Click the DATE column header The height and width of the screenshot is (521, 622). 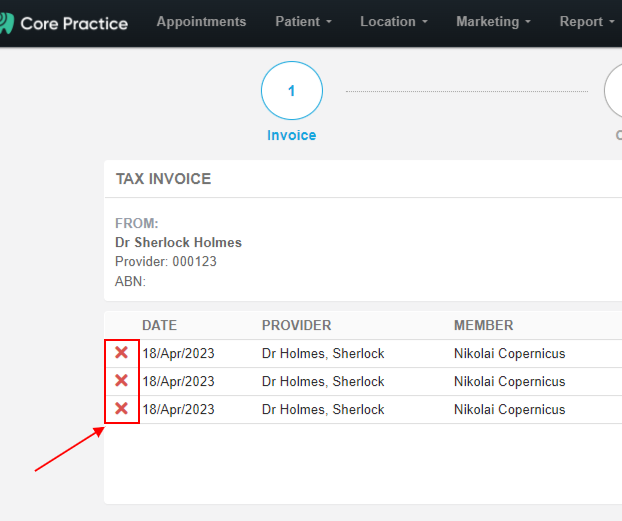(x=159, y=325)
